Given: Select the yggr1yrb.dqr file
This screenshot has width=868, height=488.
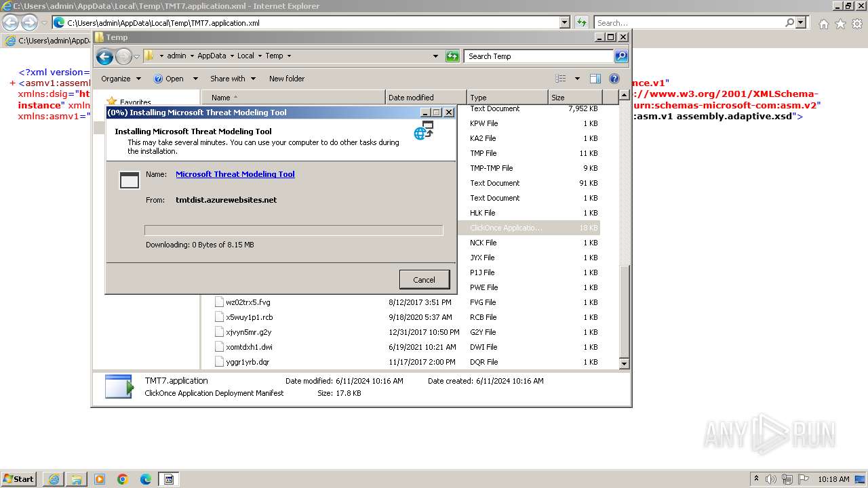Looking at the screenshot, I should coord(248,362).
